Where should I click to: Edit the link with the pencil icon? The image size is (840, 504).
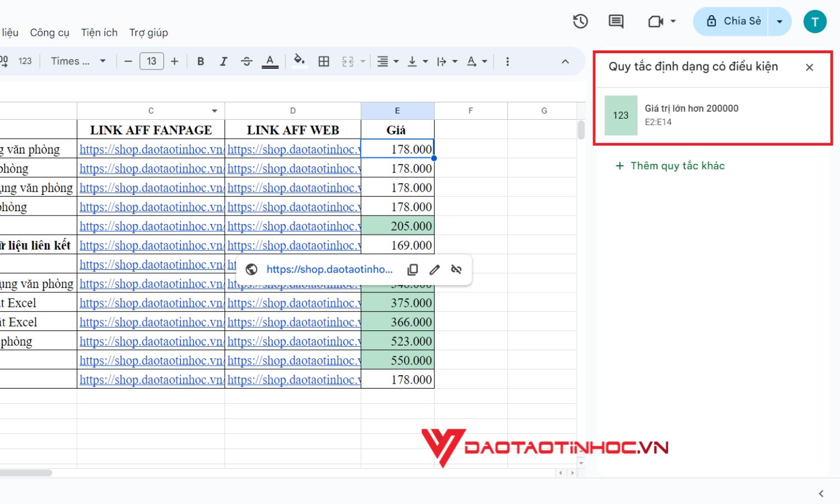pyautogui.click(x=435, y=269)
